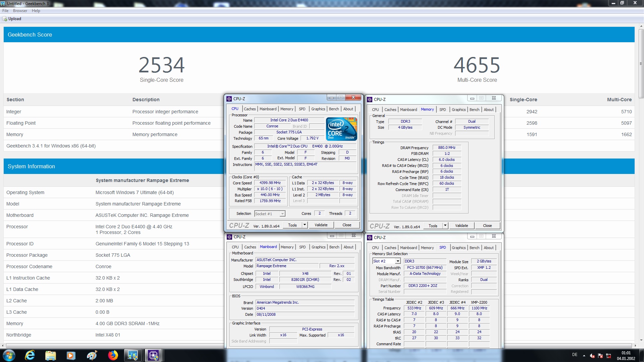The height and width of the screenshot is (362, 644).
Task: Click title icon of CPU-Z SPD-tab window
Action: pyautogui.click(x=370, y=238)
